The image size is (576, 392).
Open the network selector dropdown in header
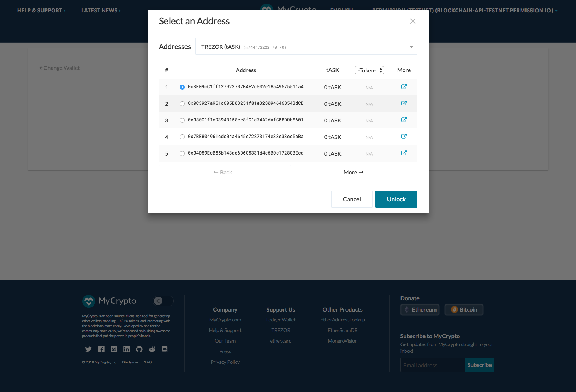pyautogui.click(x=465, y=11)
